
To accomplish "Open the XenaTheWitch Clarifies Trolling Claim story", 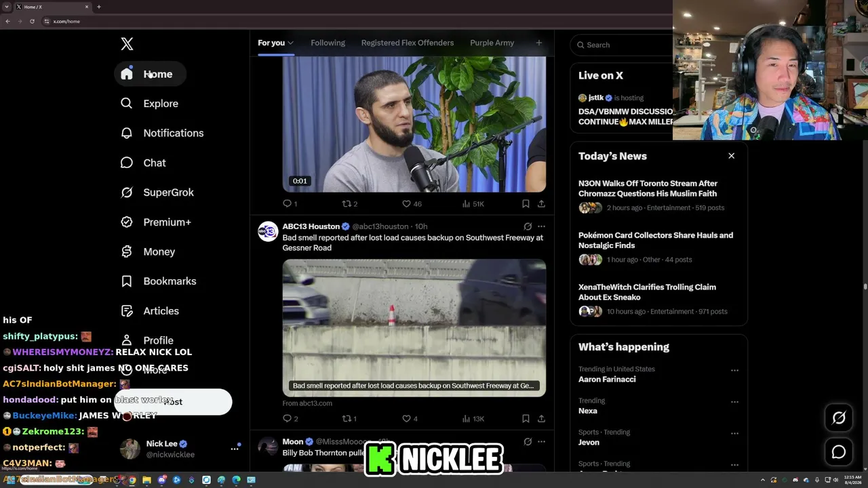I will tap(658, 299).
